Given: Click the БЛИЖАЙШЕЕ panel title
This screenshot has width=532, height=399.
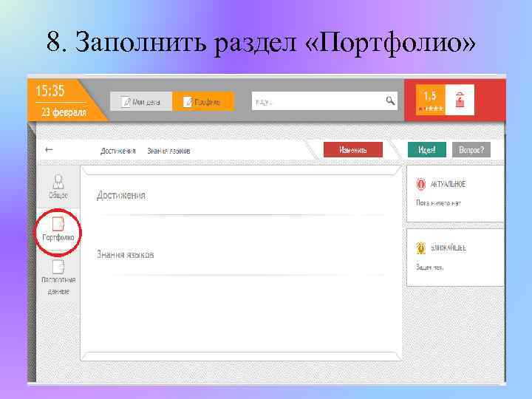Looking at the screenshot, I should tap(449, 248).
